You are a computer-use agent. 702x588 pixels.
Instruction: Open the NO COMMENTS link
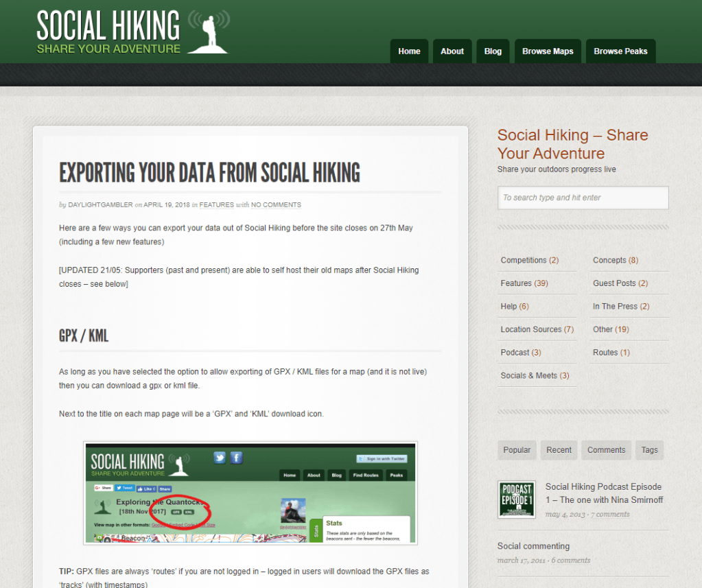(276, 205)
